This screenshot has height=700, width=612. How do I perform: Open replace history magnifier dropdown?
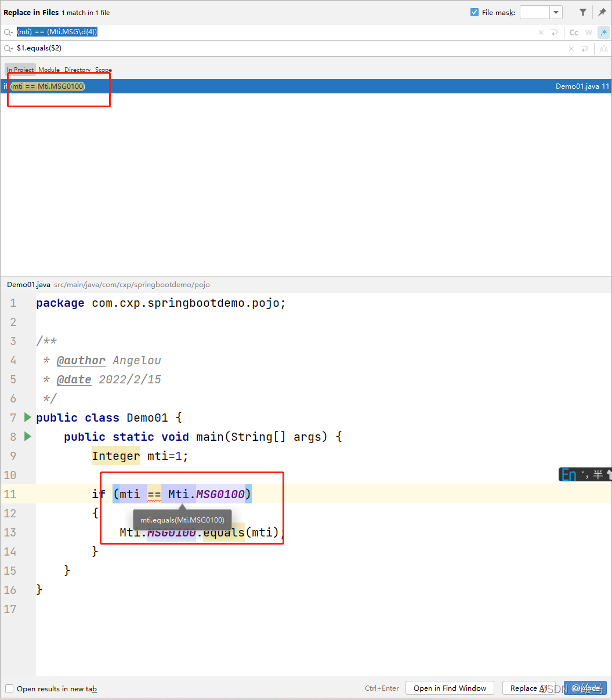pos(8,49)
